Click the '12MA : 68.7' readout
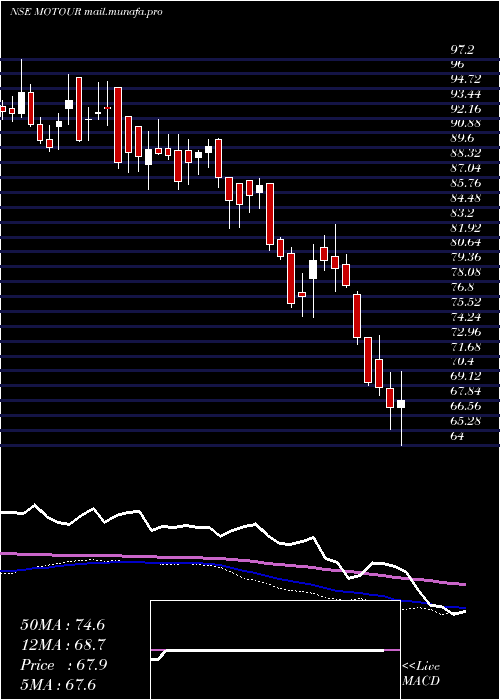 pyautogui.click(x=62, y=645)
